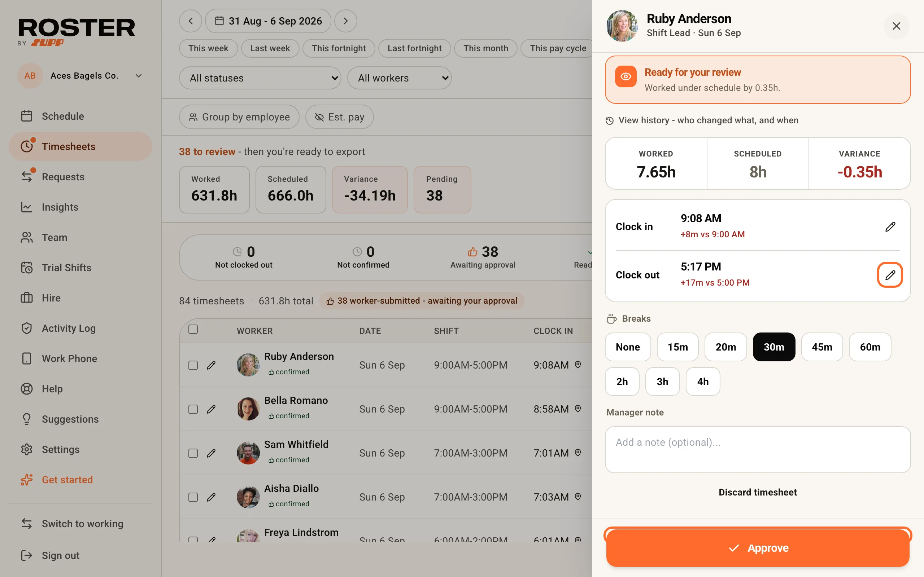Toggle the Est. pay visibility
Viewport: 924px width, 577px height.
pyautogui.click(x=339, y=117)
